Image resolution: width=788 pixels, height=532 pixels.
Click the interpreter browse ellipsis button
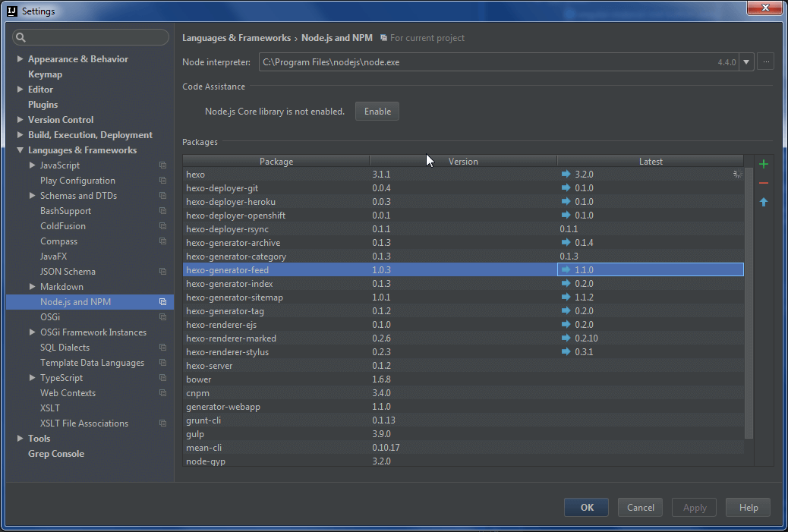[x=765, y=62]
